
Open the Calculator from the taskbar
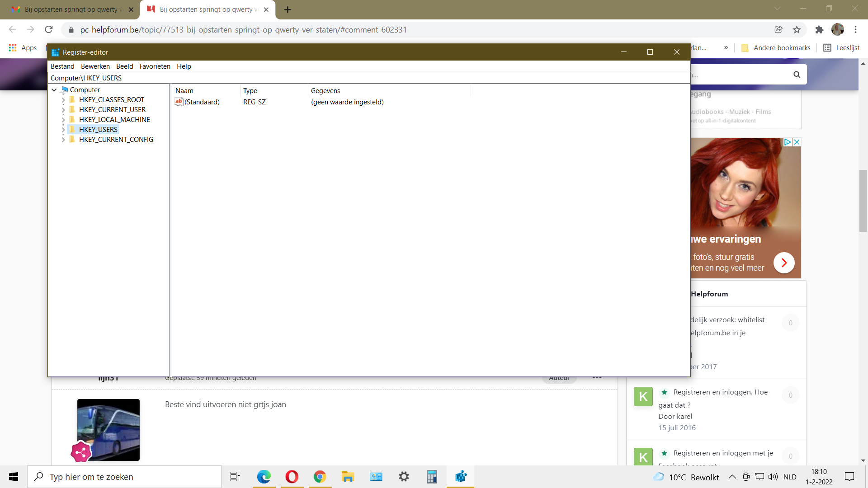(432, 477)
